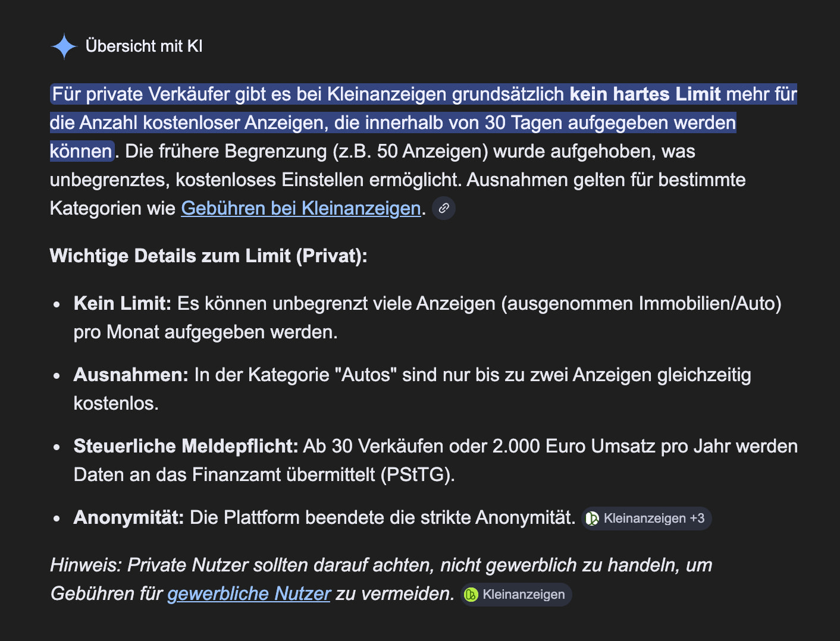
Task: Click the bullet point before "Kein Limit"
Action: [x=57, y=304]
